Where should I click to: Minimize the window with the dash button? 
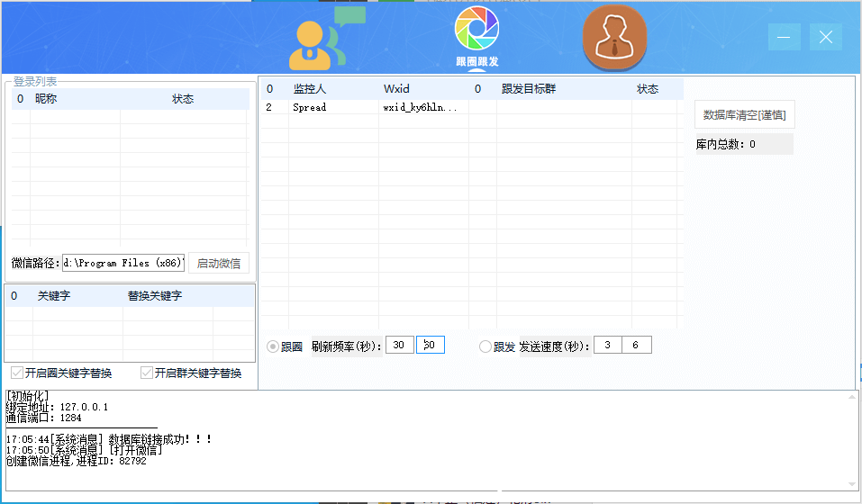pyautogui.click(x=784, y=37)
